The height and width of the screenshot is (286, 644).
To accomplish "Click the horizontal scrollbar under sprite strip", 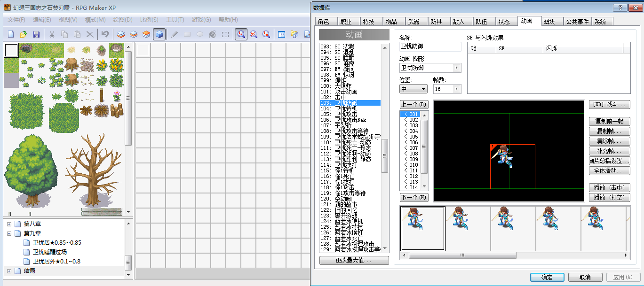I will coord(515,255).
